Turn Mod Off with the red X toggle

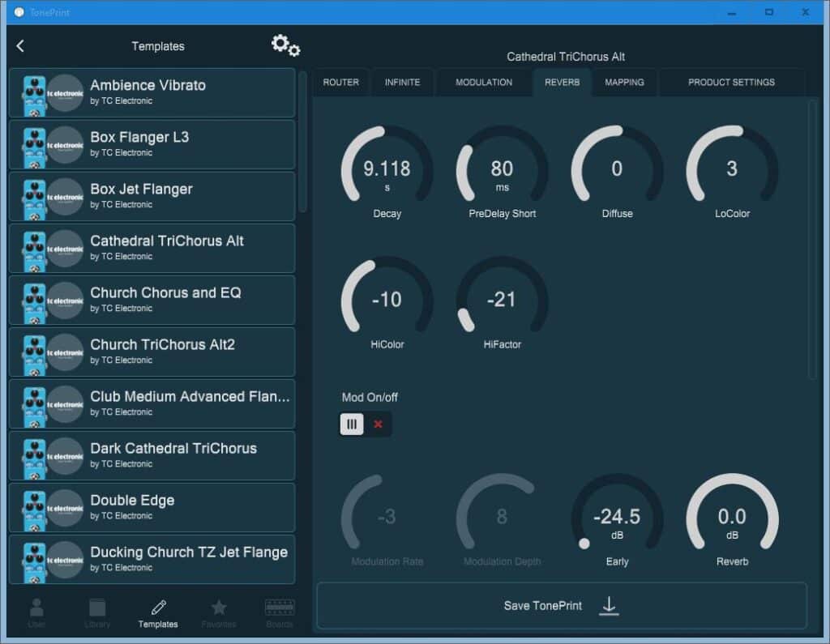point(378,424)
